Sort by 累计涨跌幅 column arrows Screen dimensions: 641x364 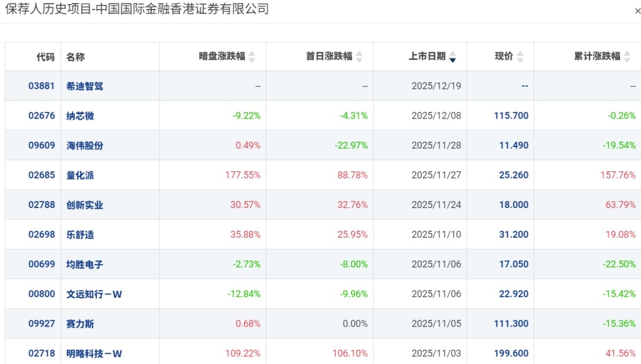(627, 57)
